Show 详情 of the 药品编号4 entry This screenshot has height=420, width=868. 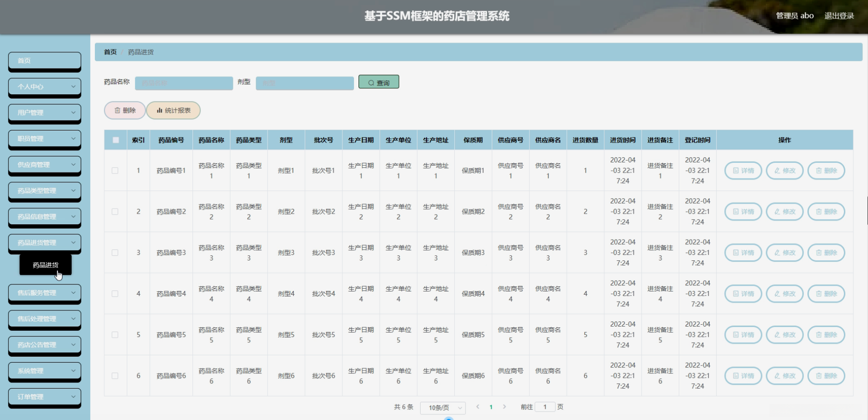tap(743, 294)
